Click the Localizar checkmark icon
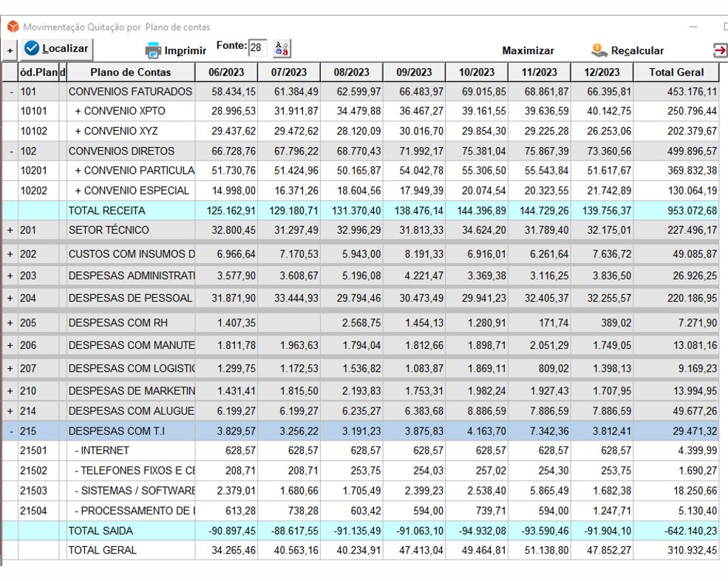 point(32,49)
